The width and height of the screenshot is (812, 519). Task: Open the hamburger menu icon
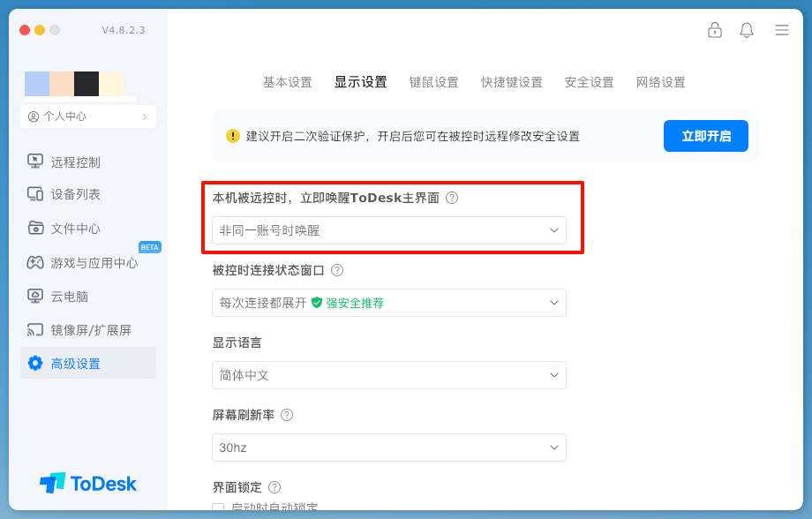782,30
